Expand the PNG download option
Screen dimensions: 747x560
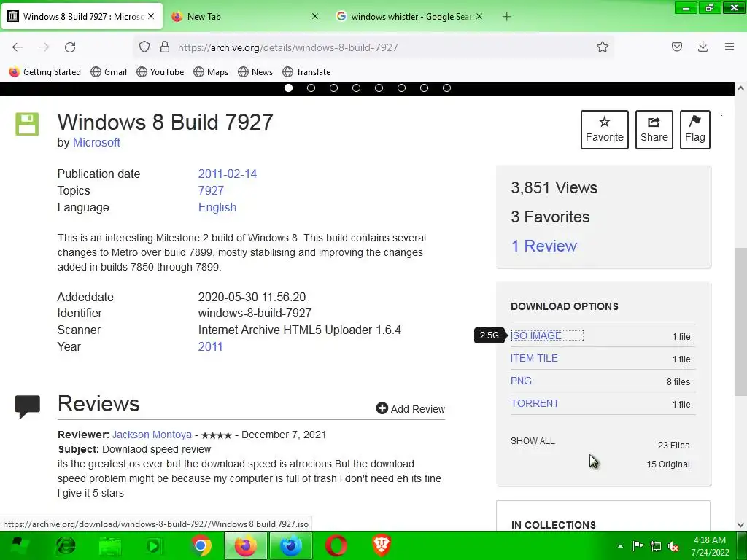click(x=521, y=381)
